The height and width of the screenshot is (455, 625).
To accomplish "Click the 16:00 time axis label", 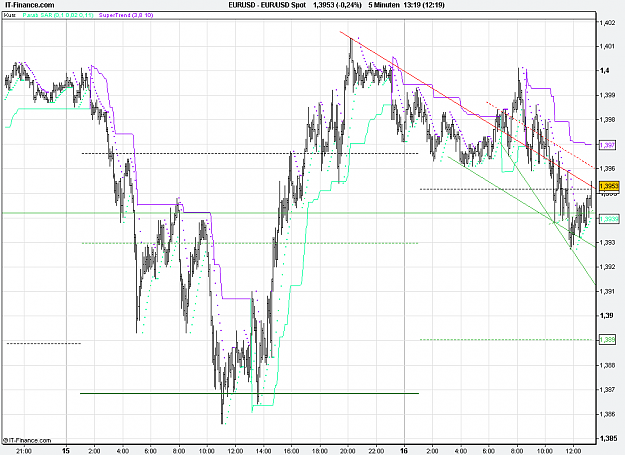I will [x=291, y=451].
